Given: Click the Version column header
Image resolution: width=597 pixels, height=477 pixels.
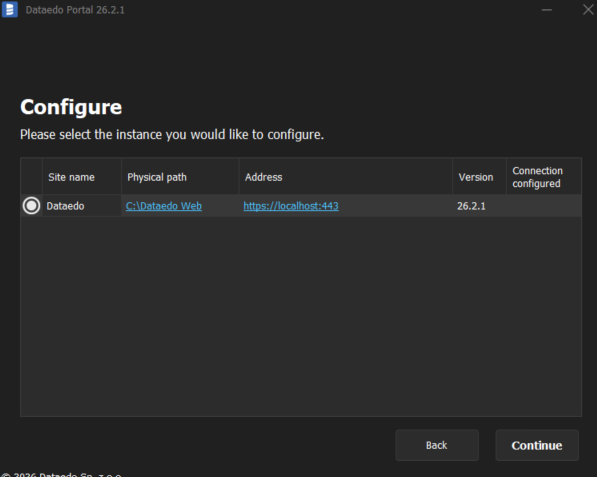Looking at the screenshot, I should point(479,177).
